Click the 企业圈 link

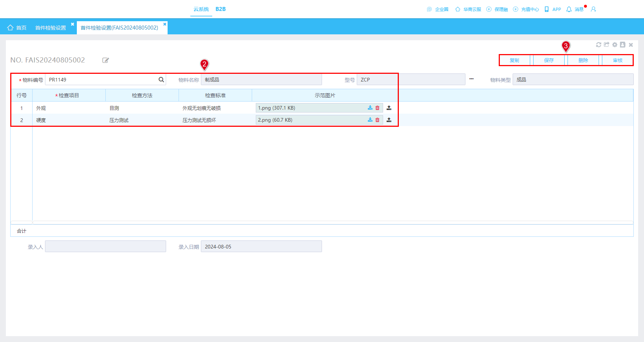tap(438, 9)
